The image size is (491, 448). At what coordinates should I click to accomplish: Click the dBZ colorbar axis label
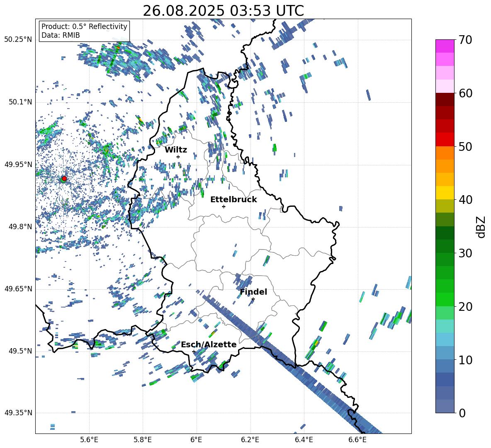481,227
